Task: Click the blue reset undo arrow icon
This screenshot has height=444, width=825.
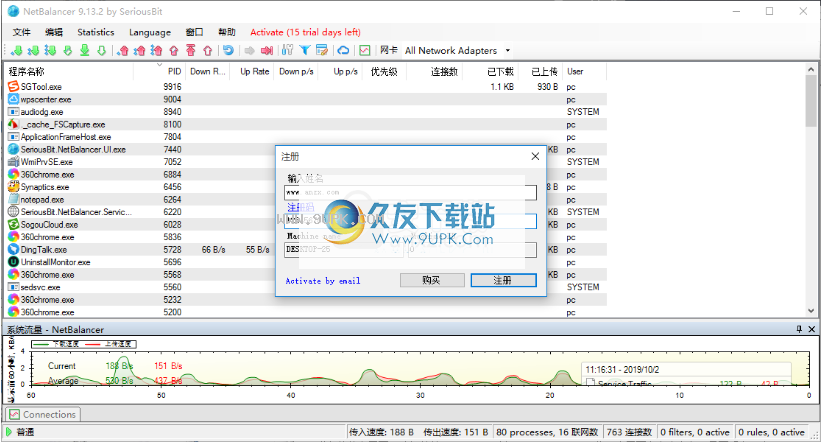Action: click(x=228, y=51)
